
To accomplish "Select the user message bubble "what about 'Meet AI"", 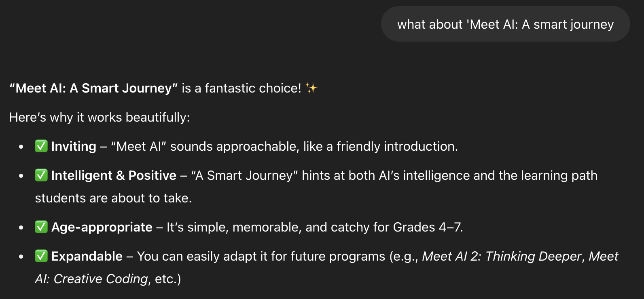I will click(x=505, y=24).
